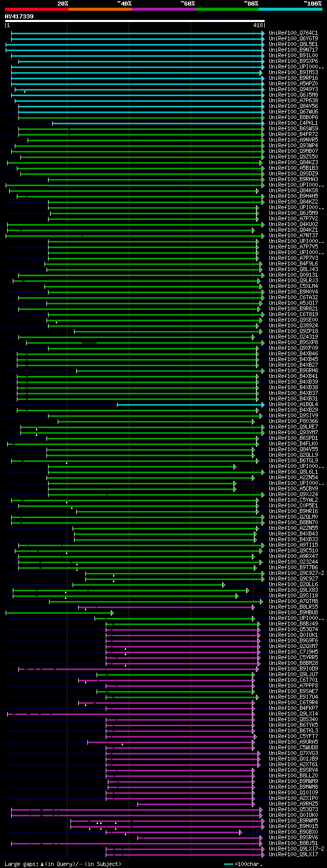Select hit label UniRef100_Q10I09
Viewport: 327px width, 868px height.
click(x=293, y=792)
